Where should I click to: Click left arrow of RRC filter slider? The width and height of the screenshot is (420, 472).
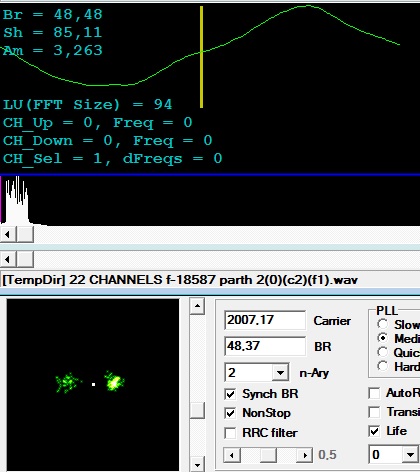pos(231,455)
